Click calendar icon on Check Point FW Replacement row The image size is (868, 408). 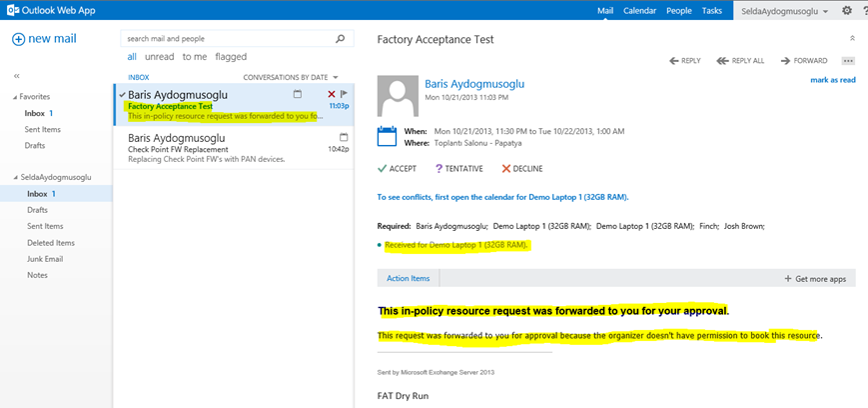click(344, 137)
